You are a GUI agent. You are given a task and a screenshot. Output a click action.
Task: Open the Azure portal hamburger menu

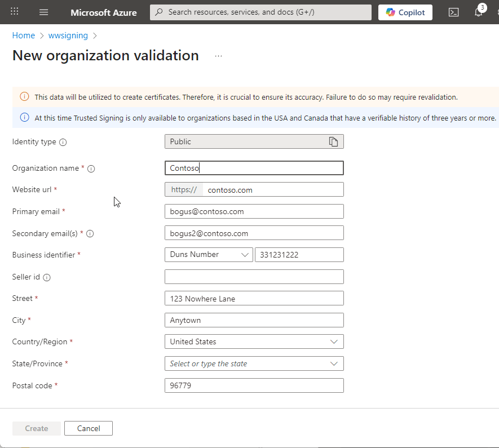43,12
